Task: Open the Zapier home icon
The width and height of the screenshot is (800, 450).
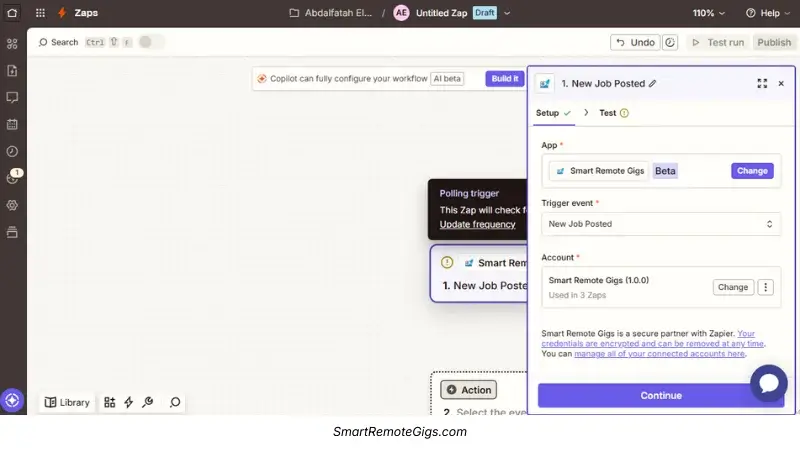Action: (12, 13)
